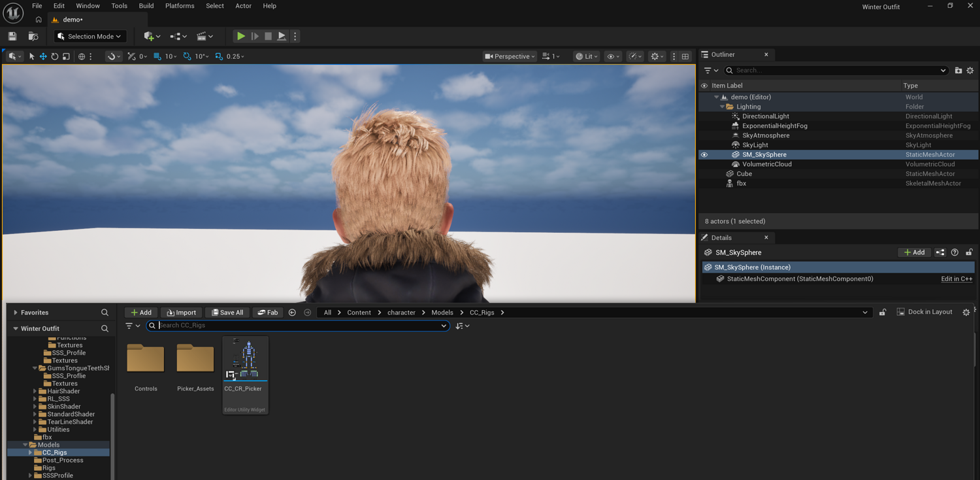Open the scale snap 0.25 dropdown

coord(235,57)
